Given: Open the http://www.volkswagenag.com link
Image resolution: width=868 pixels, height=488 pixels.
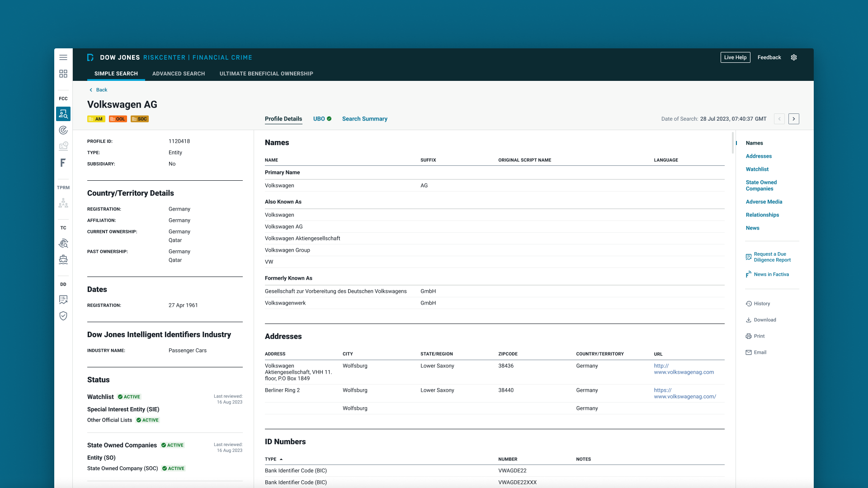Looking at the screenshot, I should [684, 369].
